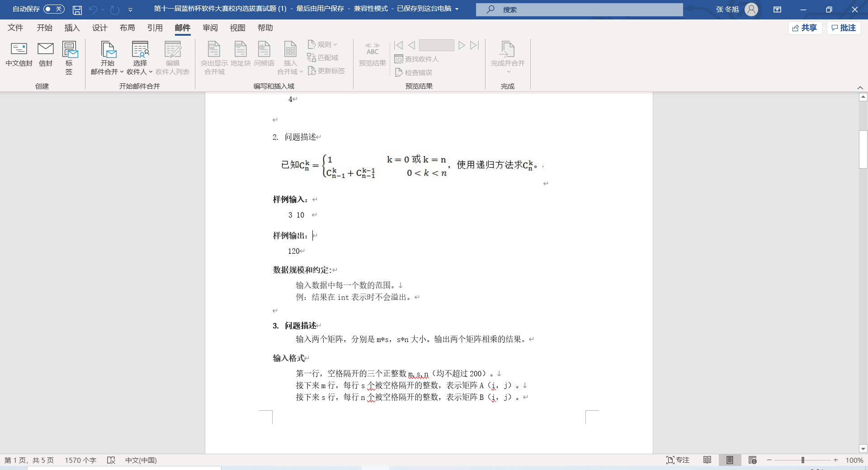This screenshot has height=470, width=868.
Task: Switch to Read Mode view icon
Action: click(708, 460)
